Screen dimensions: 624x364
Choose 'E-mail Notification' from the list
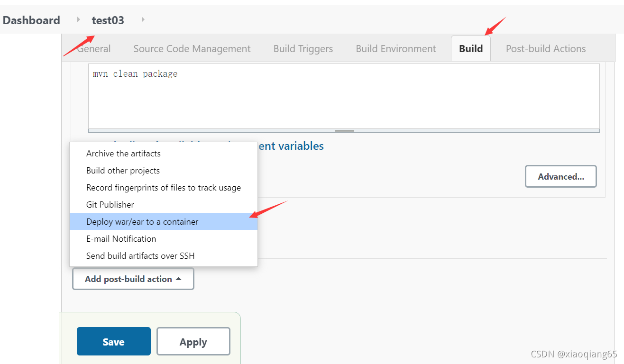pyautogui.click(x=121, y=238)
